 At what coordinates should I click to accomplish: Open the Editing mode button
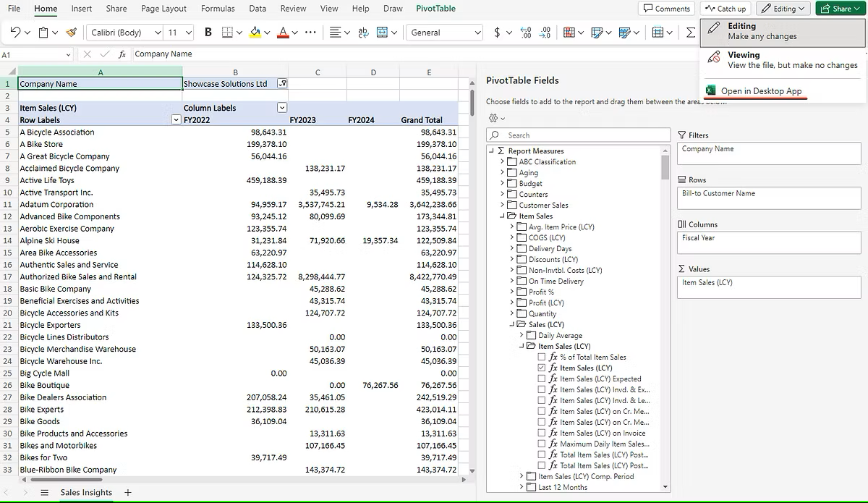point(783,9)
